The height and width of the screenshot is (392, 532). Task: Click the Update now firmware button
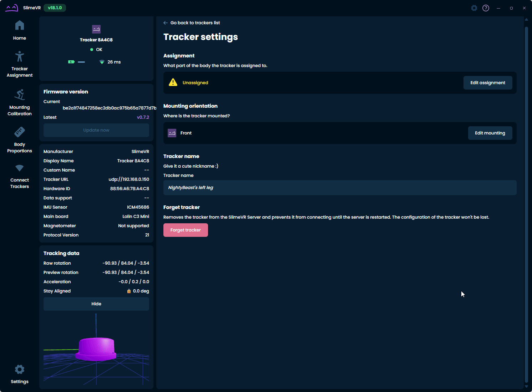pos(96,130)
